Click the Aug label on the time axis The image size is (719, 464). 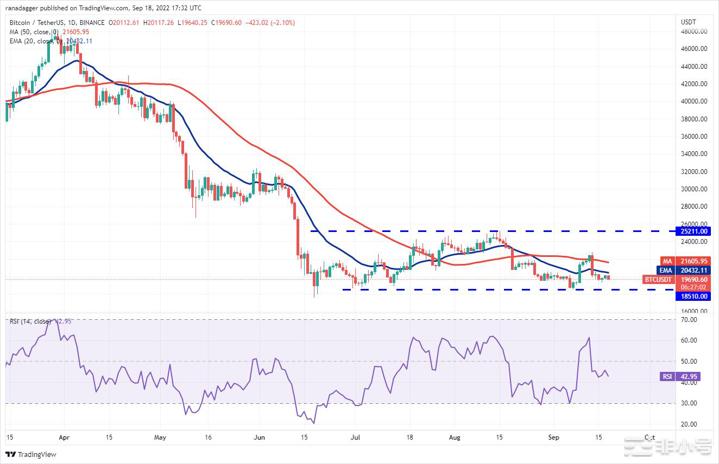[x=456, y=437]
